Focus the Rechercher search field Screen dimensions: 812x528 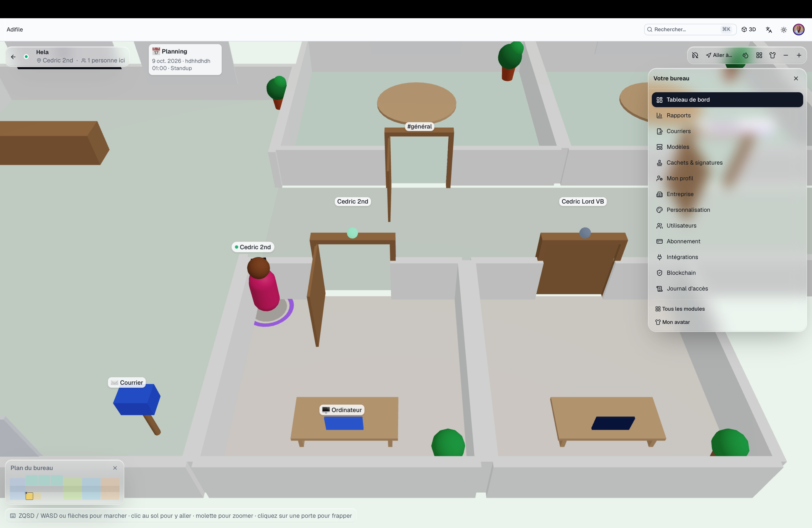coord(690,29)
